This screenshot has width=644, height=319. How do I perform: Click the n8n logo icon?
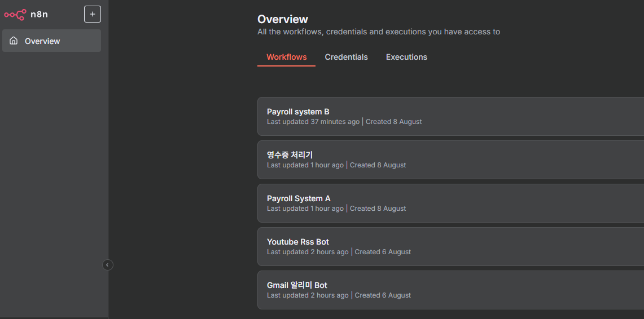pos(15,14)
